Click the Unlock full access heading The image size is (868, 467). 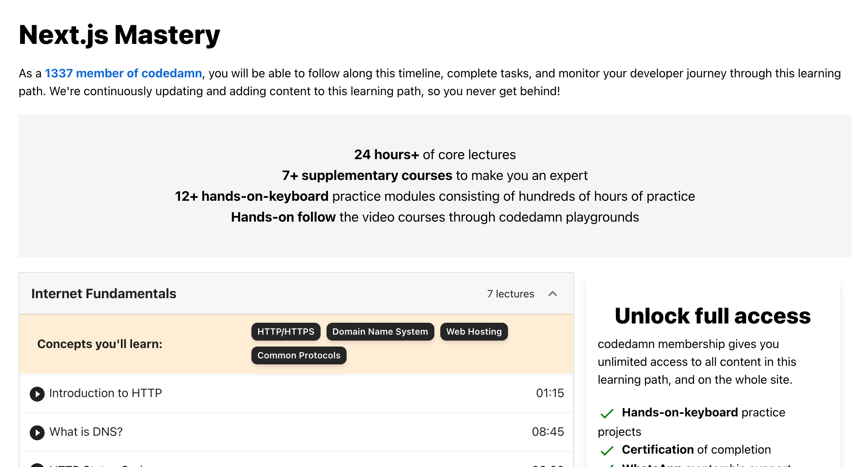(x=713, y=316)
